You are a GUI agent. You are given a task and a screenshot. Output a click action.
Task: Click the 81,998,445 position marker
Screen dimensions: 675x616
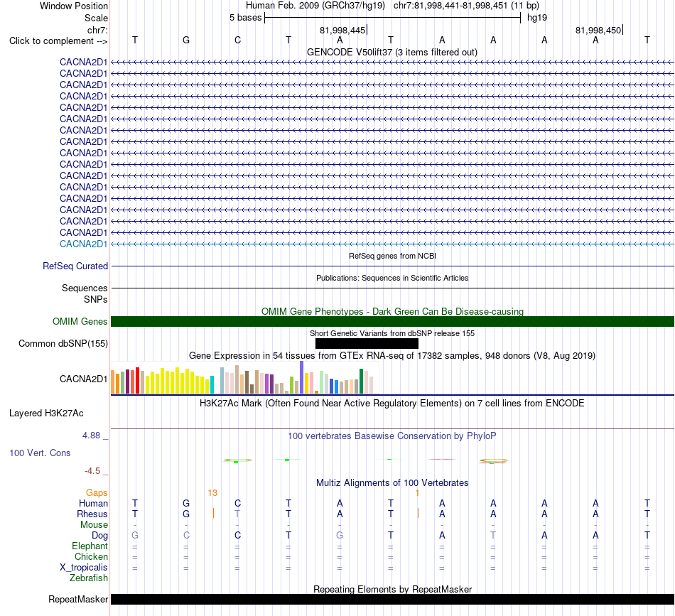(x=342, y=30)
